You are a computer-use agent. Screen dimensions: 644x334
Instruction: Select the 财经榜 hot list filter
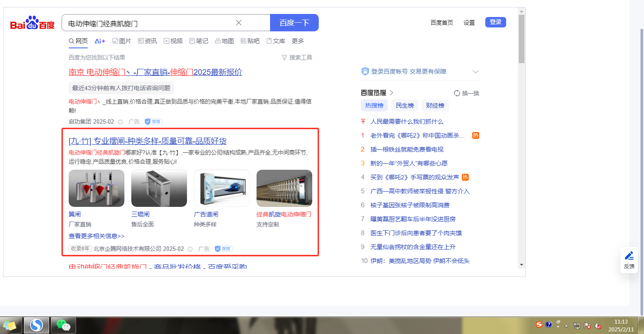(x=435, y=105)
